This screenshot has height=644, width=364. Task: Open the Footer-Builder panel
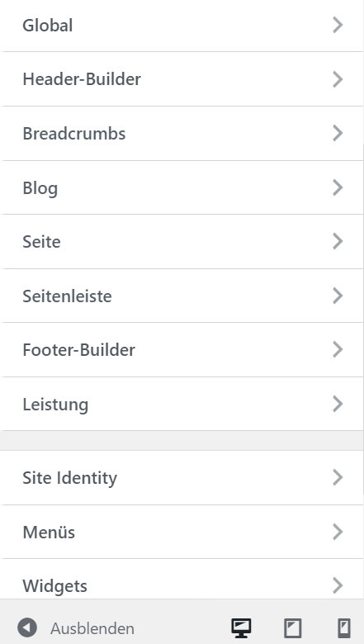point(182,350)
